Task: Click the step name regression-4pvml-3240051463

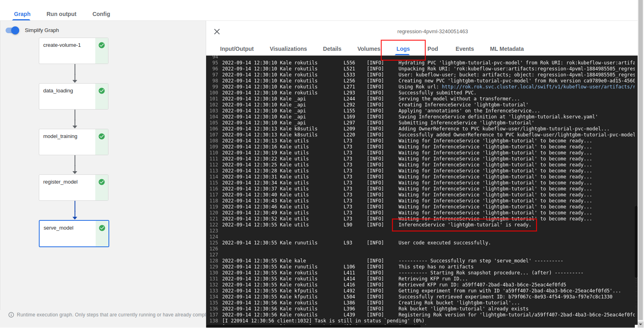Action: point(432,32)
